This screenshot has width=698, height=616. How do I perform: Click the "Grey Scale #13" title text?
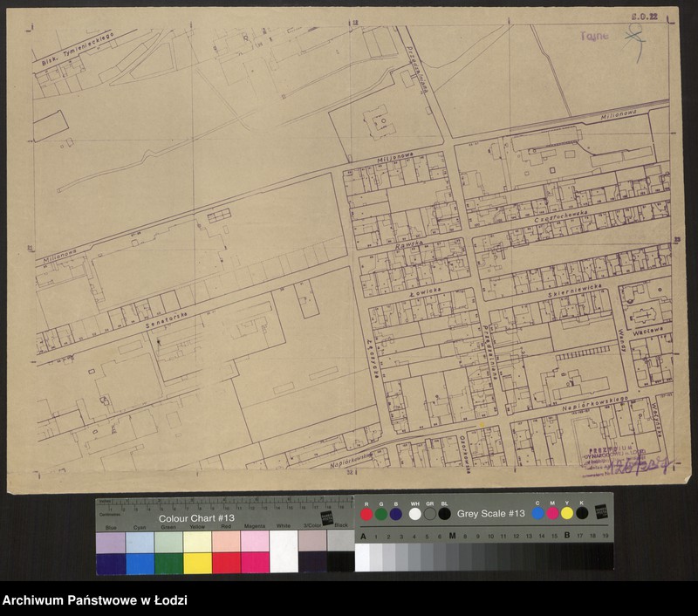click(x=490, y=514)
